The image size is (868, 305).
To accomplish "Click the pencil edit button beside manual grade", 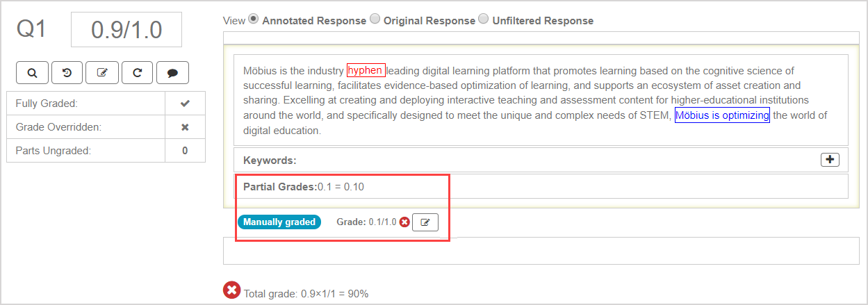I will pyautogui.click(x=425, y=222).
